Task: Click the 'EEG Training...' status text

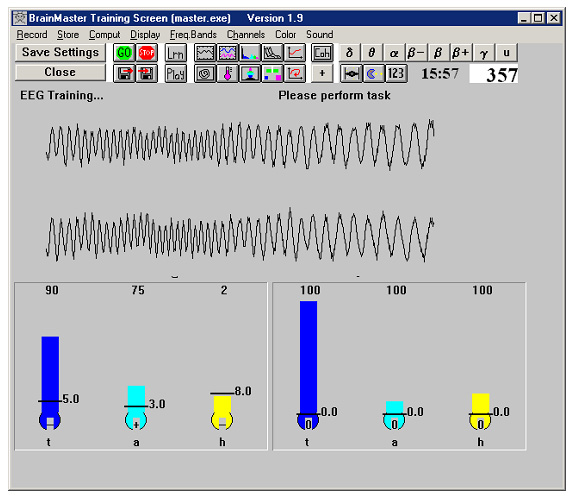Action: (62, 96)
